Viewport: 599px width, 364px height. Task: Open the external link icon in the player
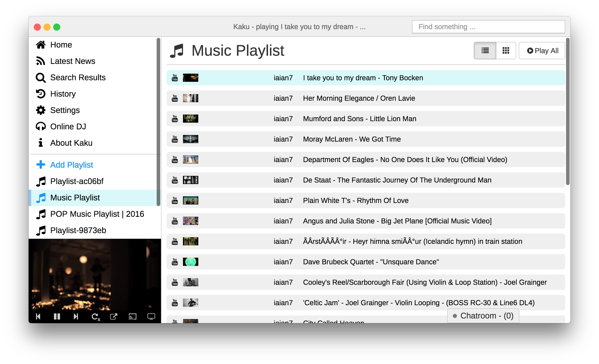(x=114, y=317)
